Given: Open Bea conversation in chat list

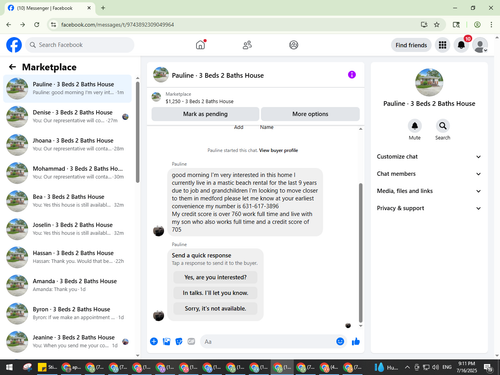Looking at the screenshot, I should click(x=67, y=201).
